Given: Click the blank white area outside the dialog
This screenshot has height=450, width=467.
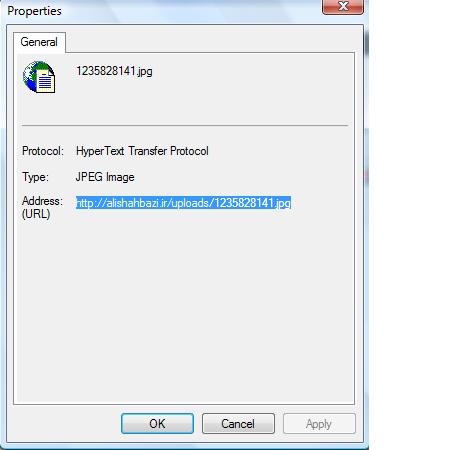Looking at the screenshot, I should pos(418,225).
